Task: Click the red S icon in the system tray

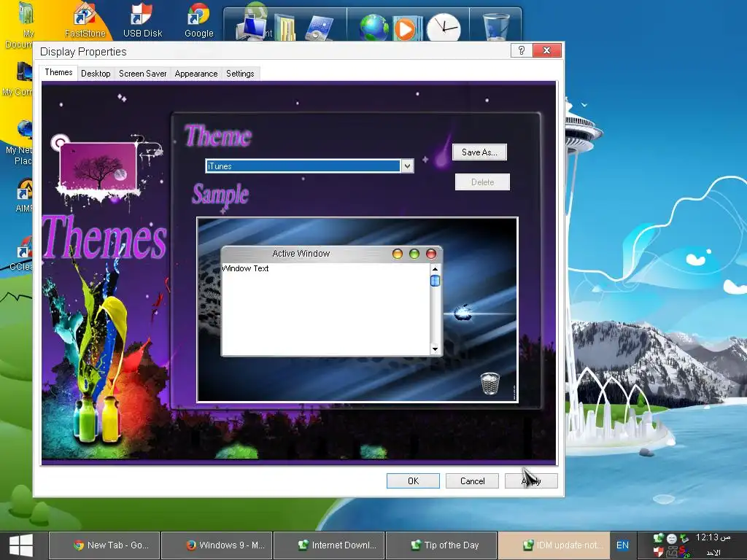Action: [x=684, y=553]
